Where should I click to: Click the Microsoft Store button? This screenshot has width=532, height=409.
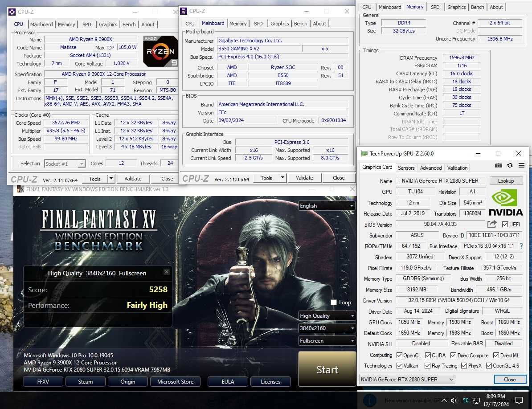(175, 381)
